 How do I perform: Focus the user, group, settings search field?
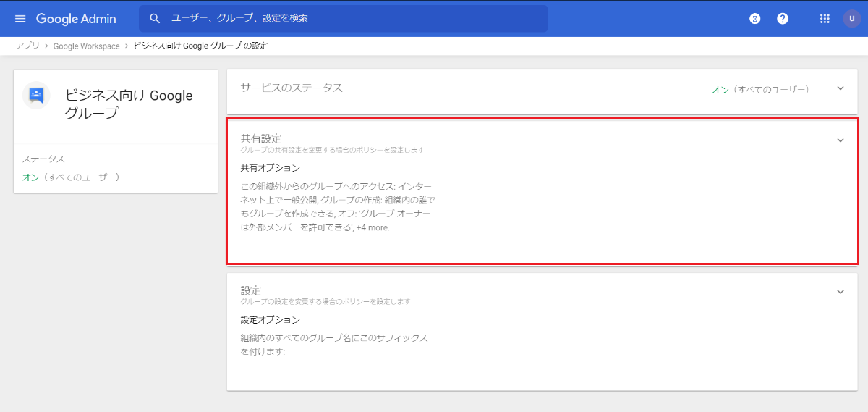point(344,18)
